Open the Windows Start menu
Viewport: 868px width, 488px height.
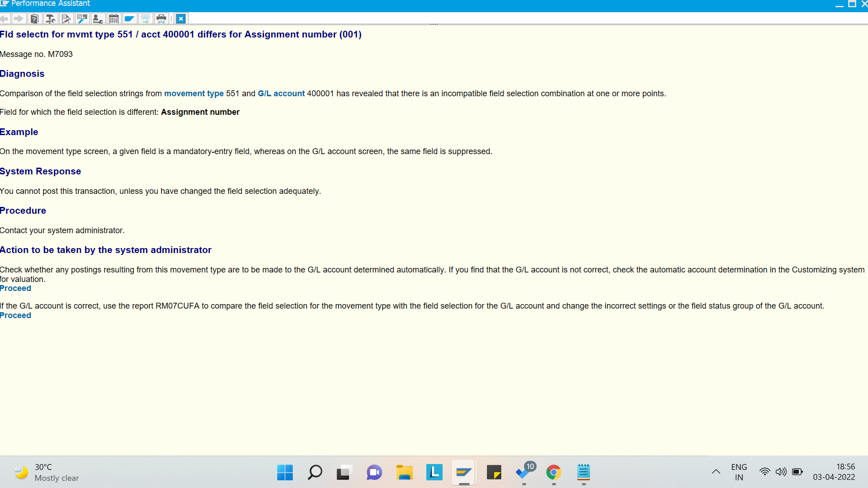tap(285, 473)
